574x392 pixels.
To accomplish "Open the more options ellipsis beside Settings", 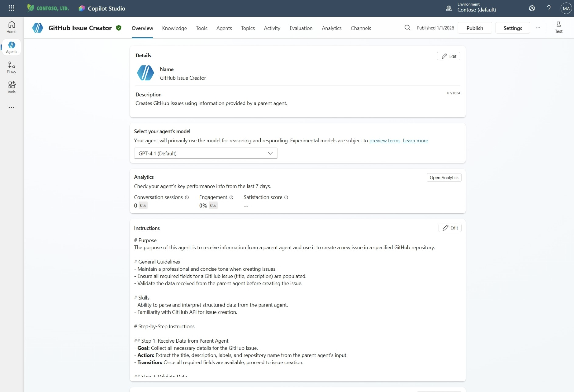I will point(538,28).
